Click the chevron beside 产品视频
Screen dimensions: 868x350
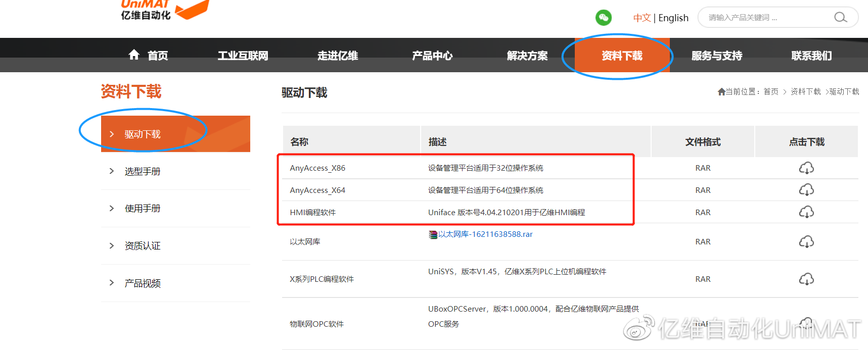point(112,283)
